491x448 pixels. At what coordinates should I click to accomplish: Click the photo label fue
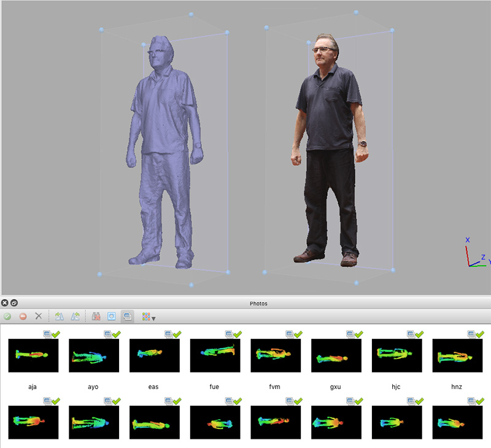pyautogui.click(x=214, y=387)
